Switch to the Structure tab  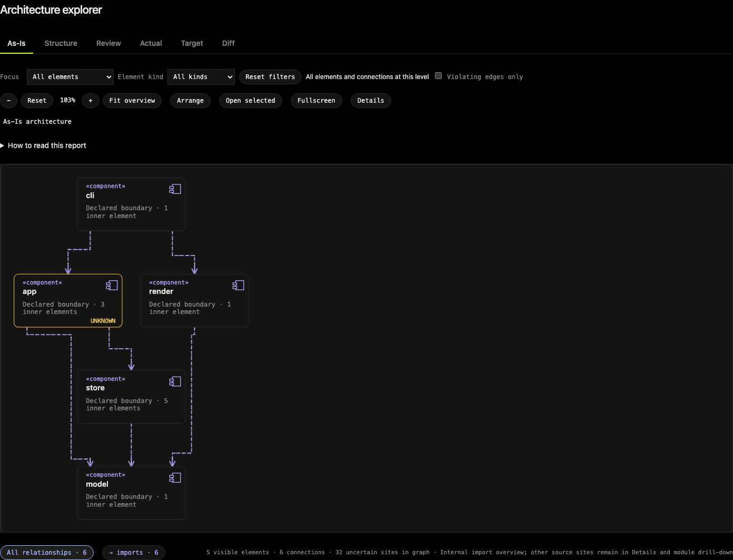[x=61, y=43]
